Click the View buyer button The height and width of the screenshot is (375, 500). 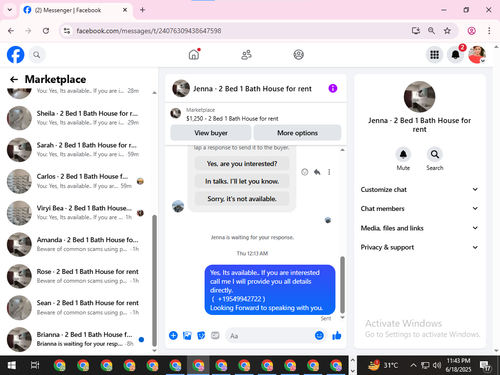point(211,133)
